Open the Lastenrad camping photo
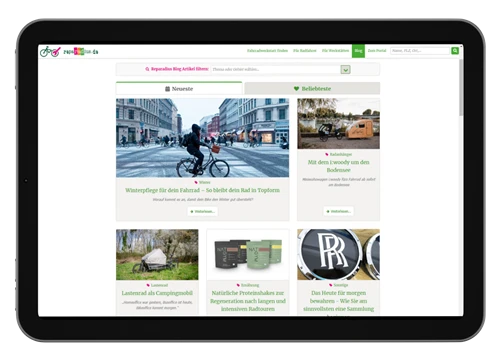The width and height of the screenshot is (500, 360). click(x=157, y=255)
